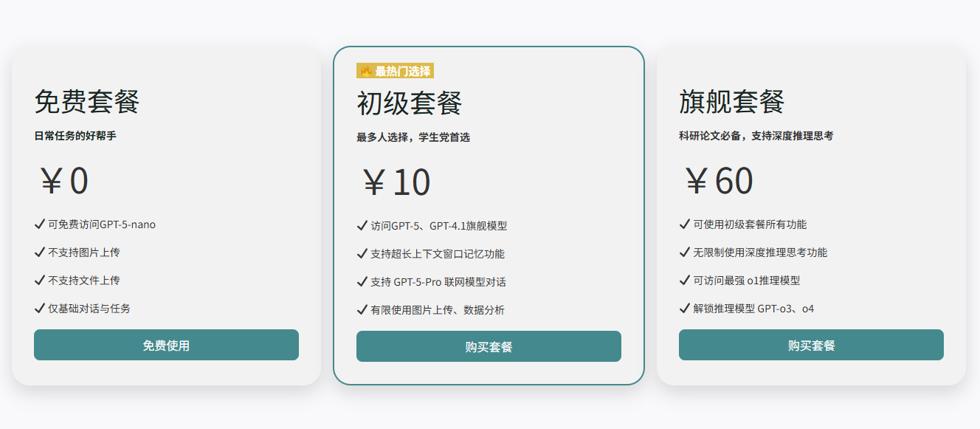Viewport: 980px width, 429px height.
Task: Click checkmark beside 可使用初级套餐所有功能
Action: pos(685,224)
